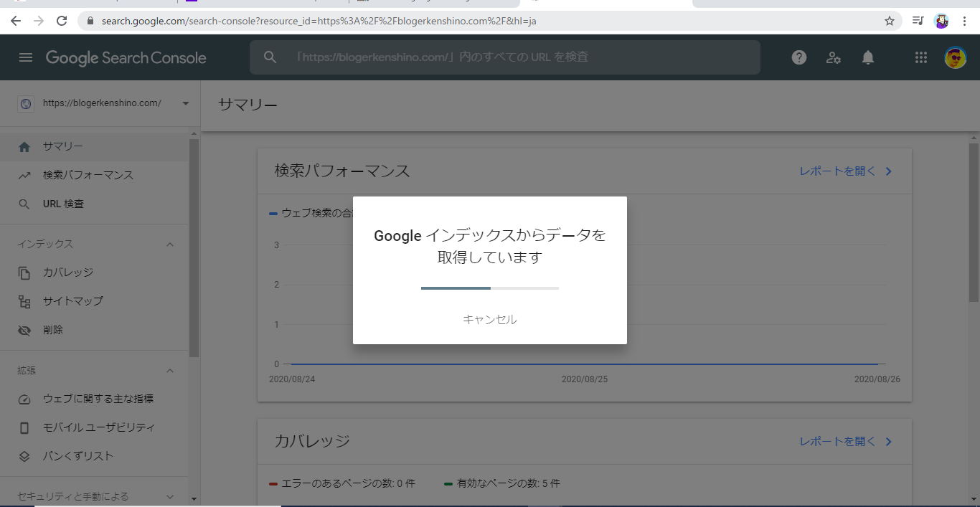Viewport: 980px width, 507px height.
Task: Click the URL inspection search field
Action: 505,57
